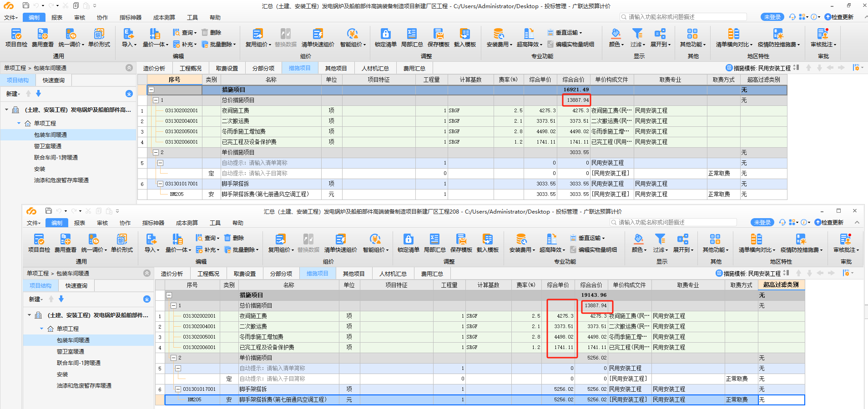
Task: Click 统一调价 icon in upper window
Action: pos(71,34)
